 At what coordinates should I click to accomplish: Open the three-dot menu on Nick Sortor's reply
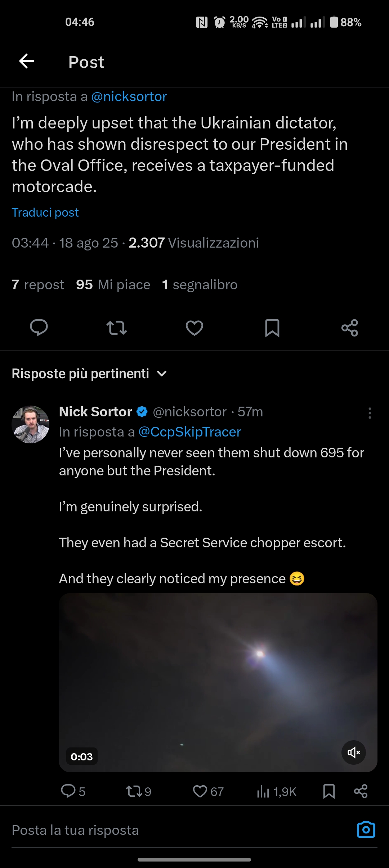[x=370, y=413]
